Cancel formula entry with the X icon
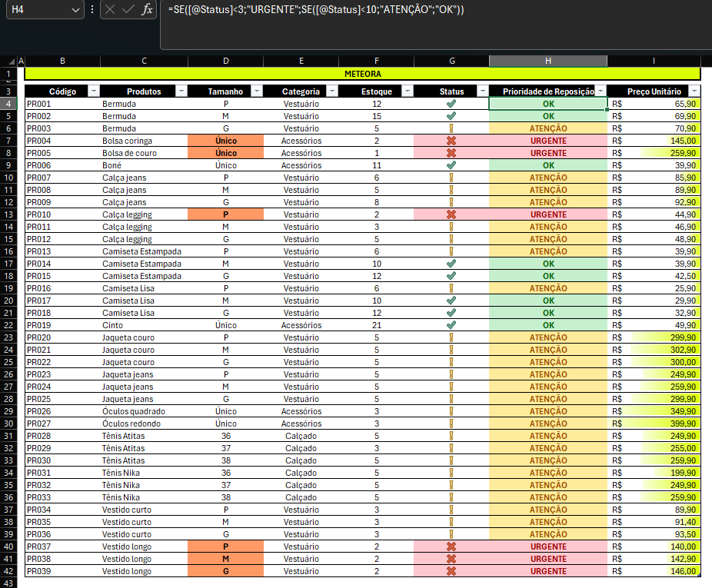 (110, 9)
